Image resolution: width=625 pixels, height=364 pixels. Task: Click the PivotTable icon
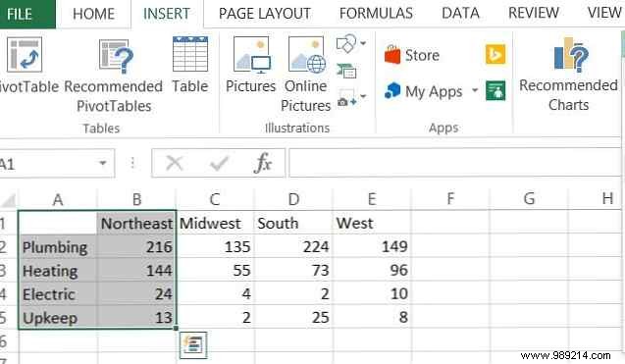click(25, 55)
